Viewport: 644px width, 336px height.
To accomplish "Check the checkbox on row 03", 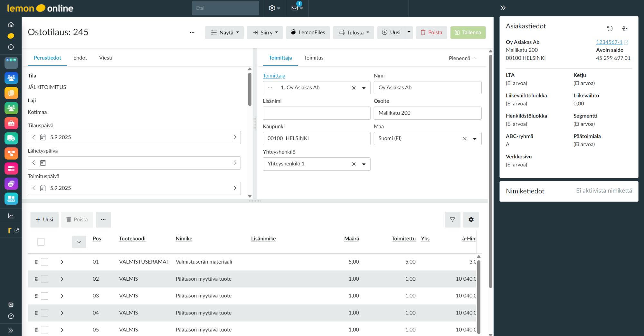I will pyautogui.click(x=45, y=296).
